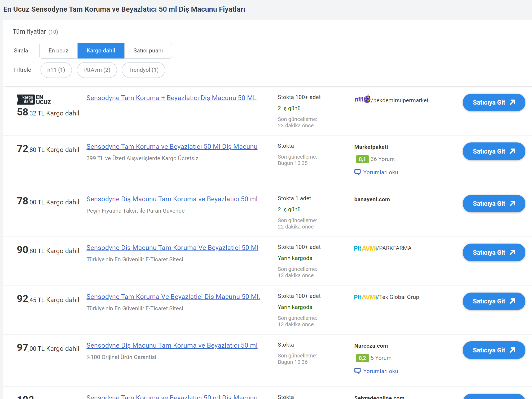Toggle the PttAvm (2) filter chip
The height and width of the screenshot is (399, 532).
pyautogui.click(x=97, y=70)
